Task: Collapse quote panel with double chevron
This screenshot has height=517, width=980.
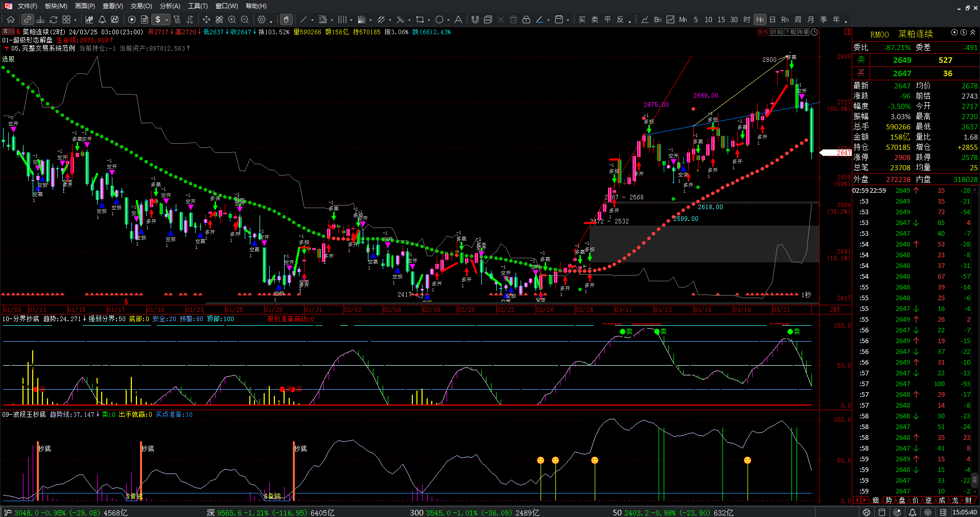Action: point(973,32)
